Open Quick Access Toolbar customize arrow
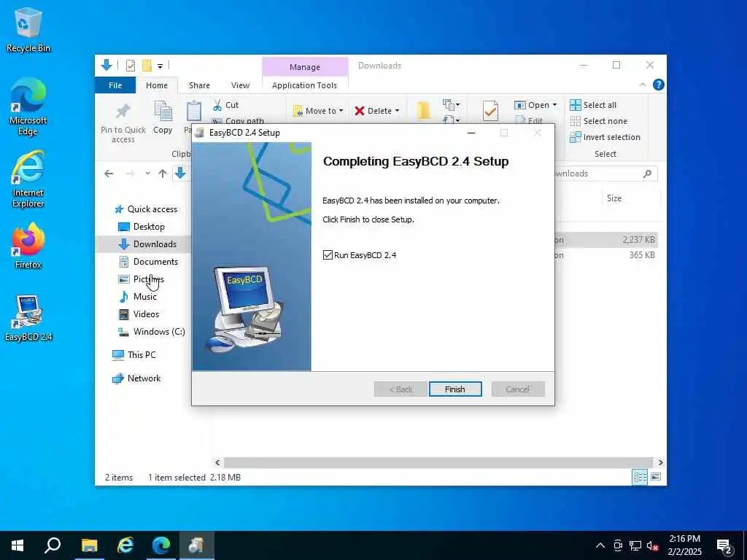 160,66
